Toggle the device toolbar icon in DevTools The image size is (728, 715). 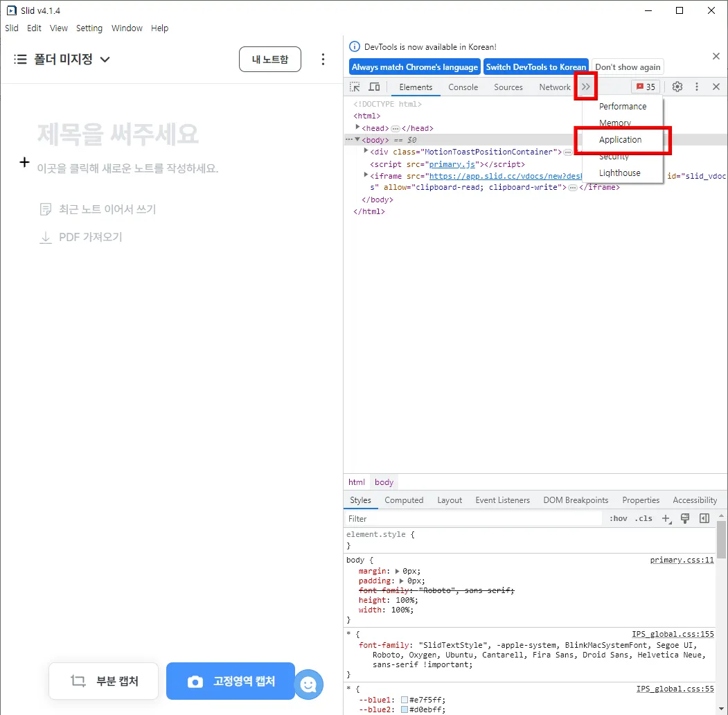pyautogui.click(x=374, y=87)
